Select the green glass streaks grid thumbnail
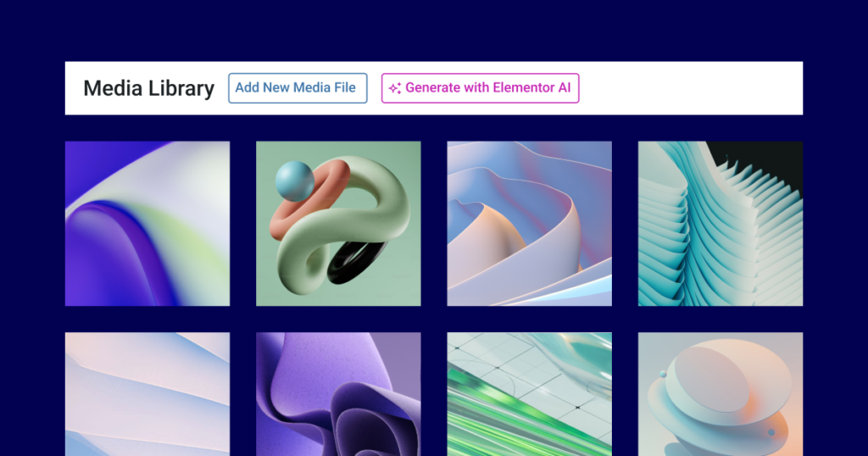This screenshot has height=456, width=868. (529, 394)
